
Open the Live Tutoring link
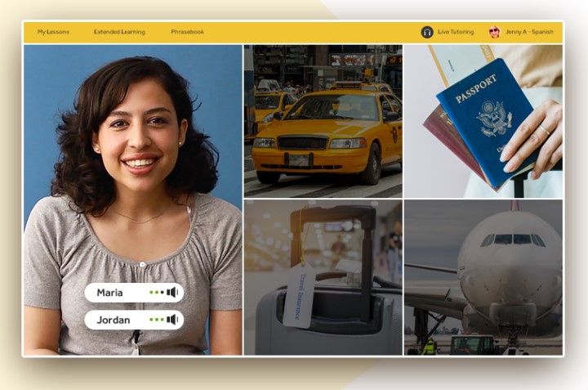coord(456,32)
